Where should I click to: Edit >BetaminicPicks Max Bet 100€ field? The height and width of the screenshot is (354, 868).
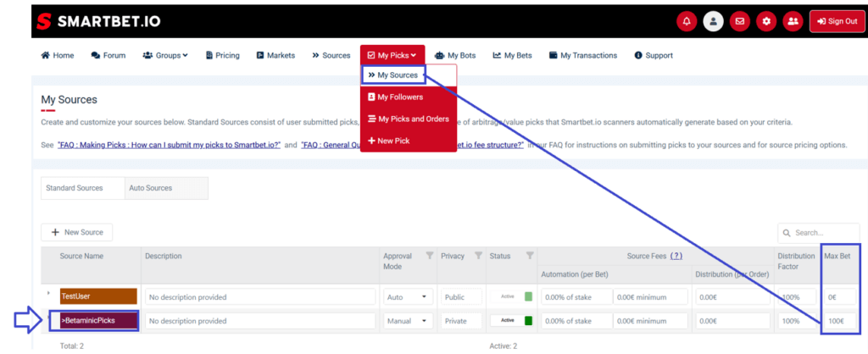pos(839,321)
